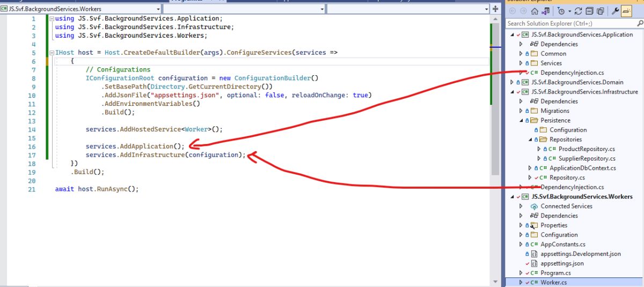Collapse the JS.Svf.BackgroundServices.Workers project
Image resolution: width=644 pixels, height=287 pixels.
pos(512,197)
